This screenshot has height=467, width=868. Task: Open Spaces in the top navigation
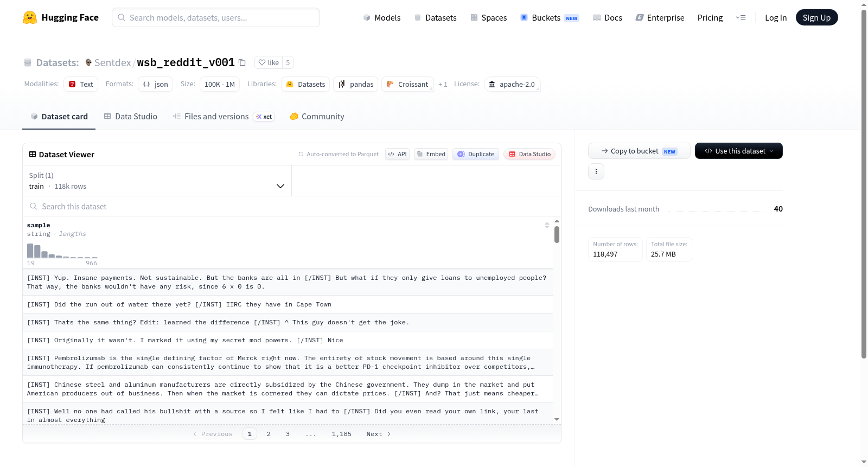pyautogui.click(x=488, y=17)
